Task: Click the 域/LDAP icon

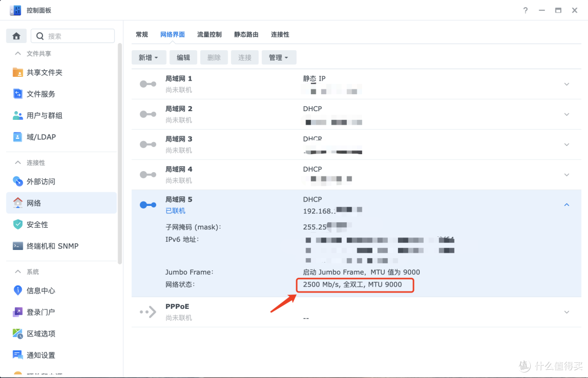Action: pos(17,137)
